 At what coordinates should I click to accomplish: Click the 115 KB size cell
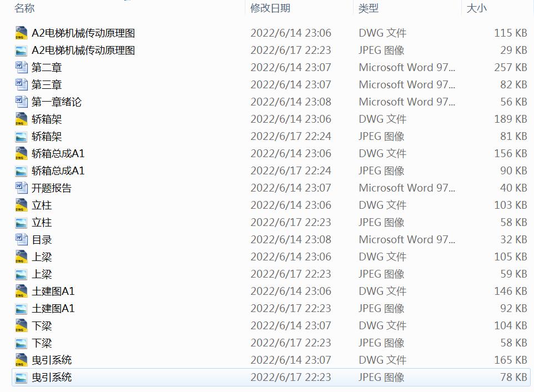(511, 33)
